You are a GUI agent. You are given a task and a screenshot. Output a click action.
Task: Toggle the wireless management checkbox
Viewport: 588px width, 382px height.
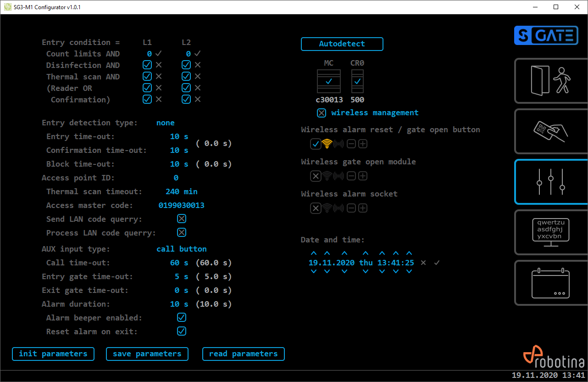[322, 113]
